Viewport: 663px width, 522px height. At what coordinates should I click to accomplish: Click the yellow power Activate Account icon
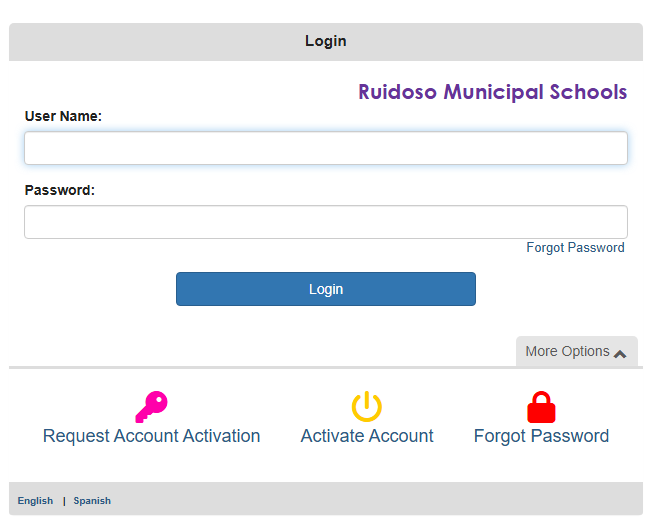tap(367, 407)
